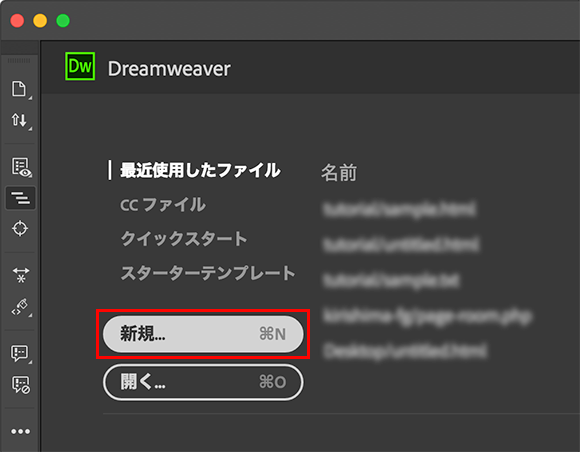Click the 新規... new file button
The height and width of the screenshot is (452, 580).
tap(203, 334)
